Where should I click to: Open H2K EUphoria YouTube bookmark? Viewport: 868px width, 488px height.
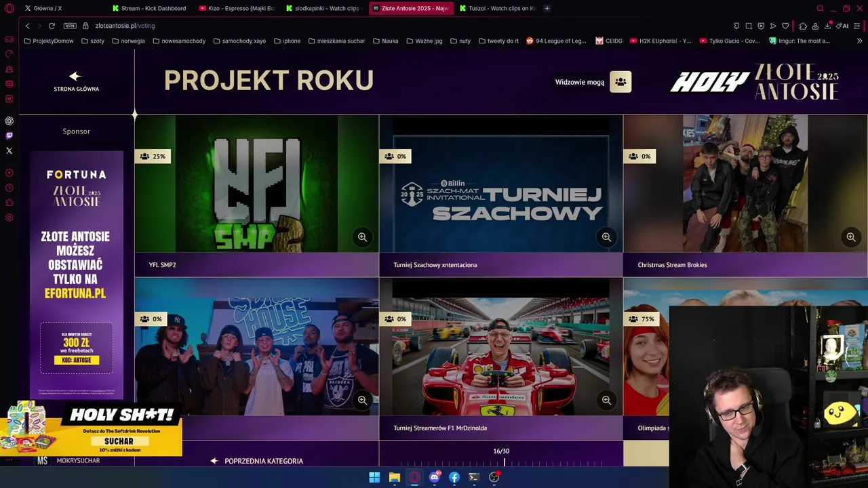point(660,41)
